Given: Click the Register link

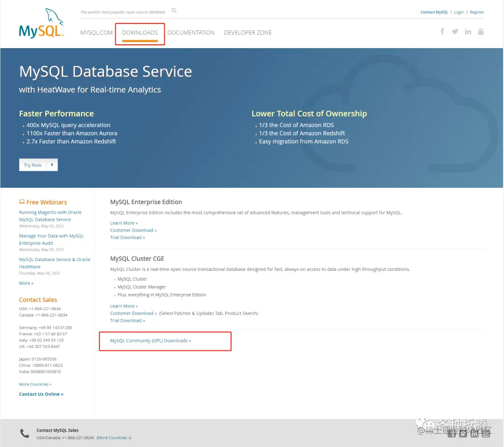Looking at the screenshot, I should click(x=476, y=12).
